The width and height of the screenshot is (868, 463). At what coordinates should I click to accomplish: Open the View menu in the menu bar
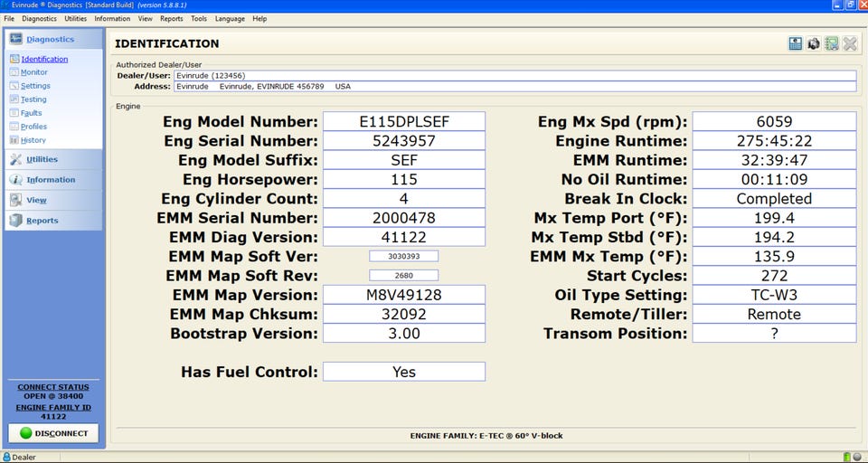(145, 18)
